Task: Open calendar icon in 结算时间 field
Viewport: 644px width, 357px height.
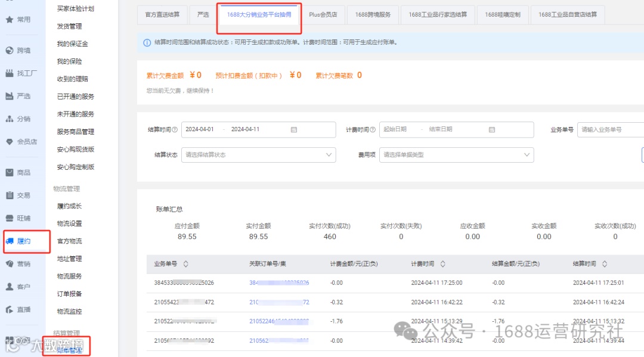Action: (x=293, y=130)
